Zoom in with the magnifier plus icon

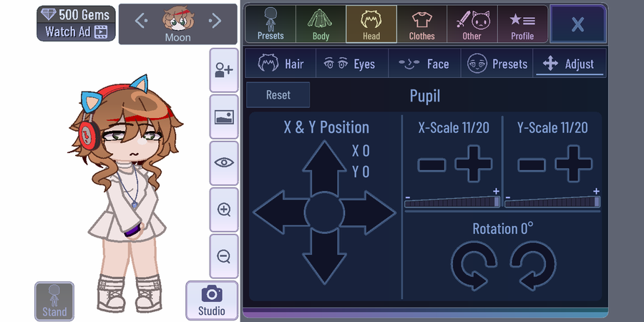224,210
